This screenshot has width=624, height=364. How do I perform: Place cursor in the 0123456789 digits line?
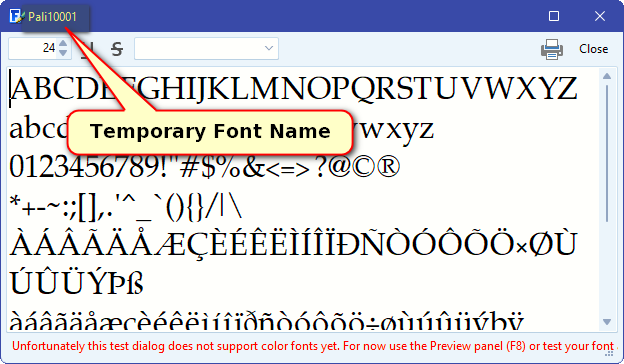[x=205, y=167]
